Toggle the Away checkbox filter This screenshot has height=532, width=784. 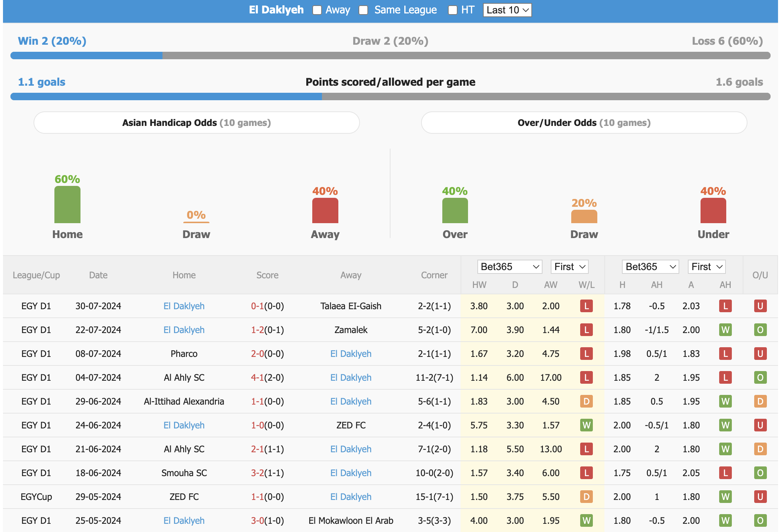[318, 9]
